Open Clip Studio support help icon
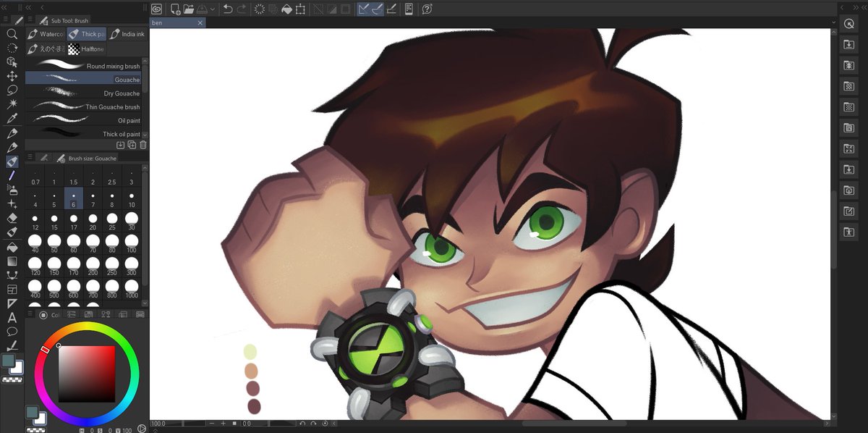The image size is (868, 433). point(427,9)
